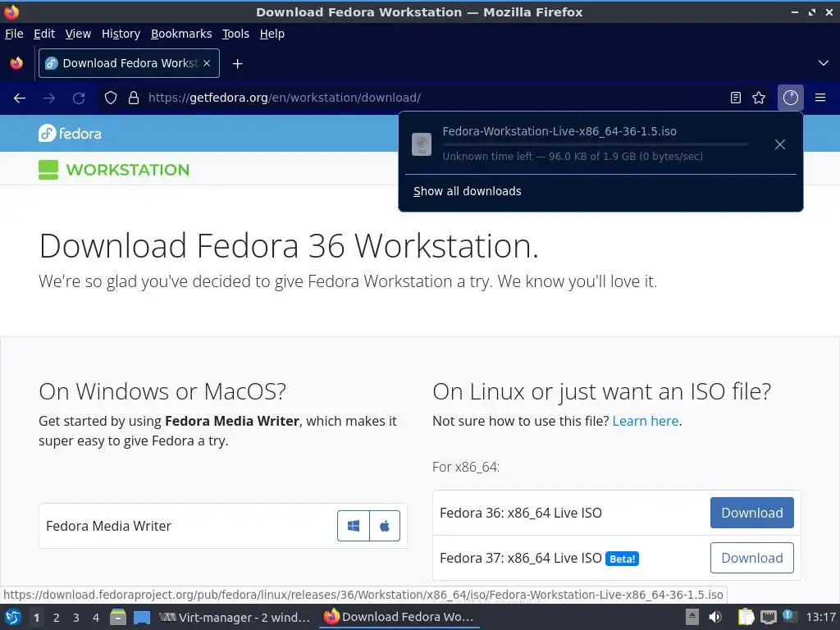Select the Download Fedora Workstation tab
Viewport: 840px width, 630px height.
(129, 63)
